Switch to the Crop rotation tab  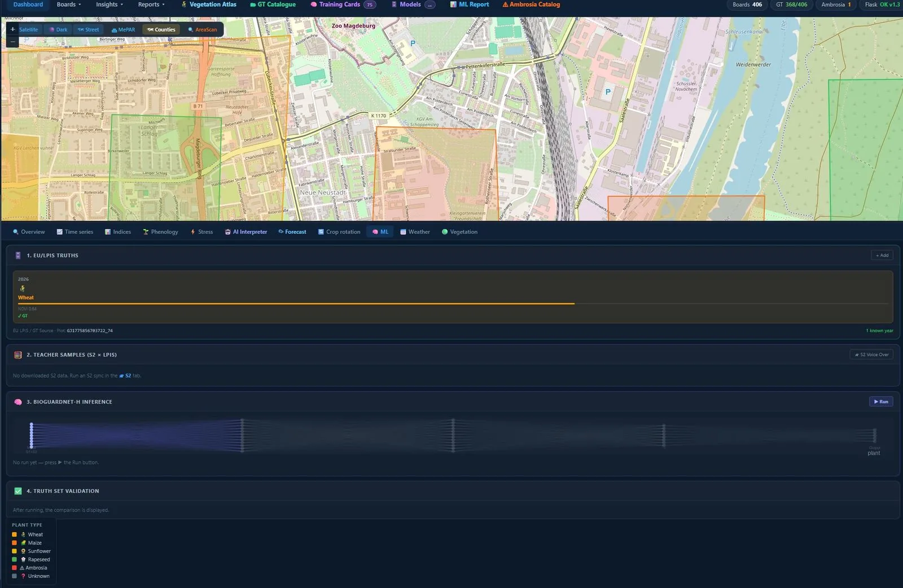(x=339, y=232)
